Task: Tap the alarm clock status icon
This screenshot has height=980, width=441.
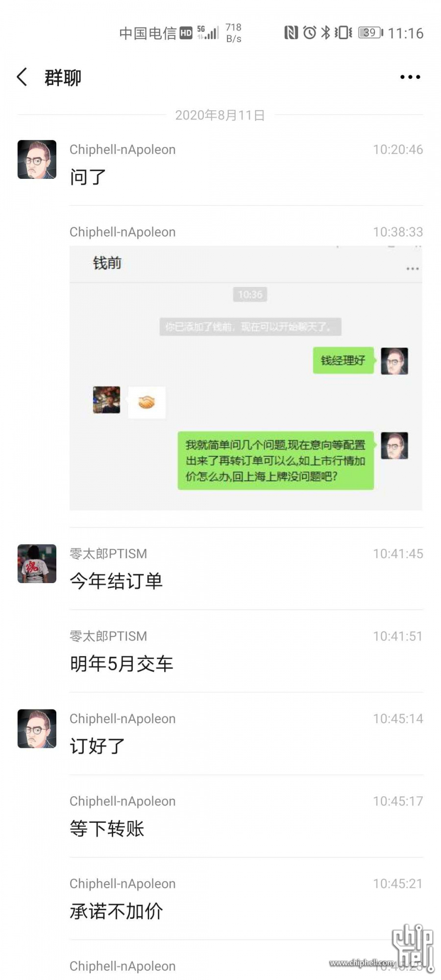Action: coord(310,33)
